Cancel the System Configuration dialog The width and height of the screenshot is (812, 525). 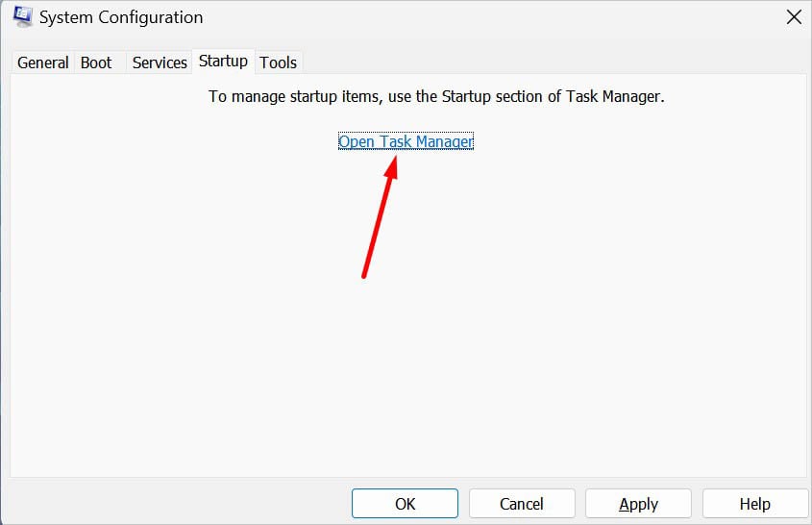522,504
